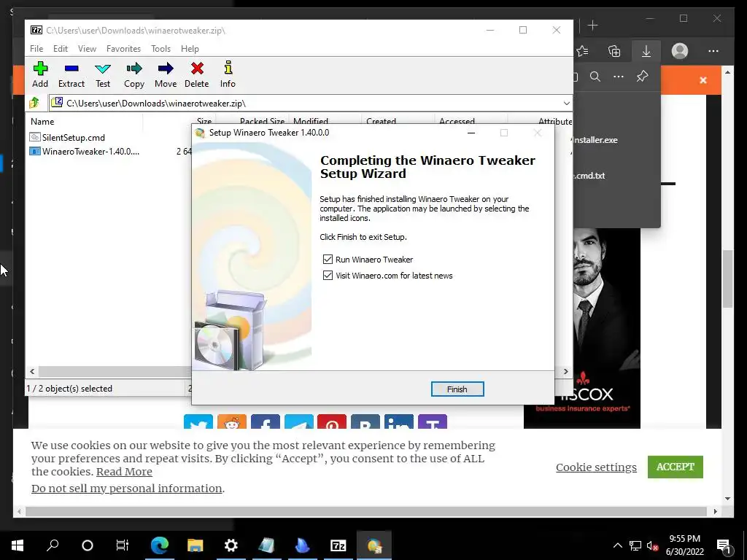Open the Favorites menu in 7-Zip
747x560 pixels.
tap(123, 49)
